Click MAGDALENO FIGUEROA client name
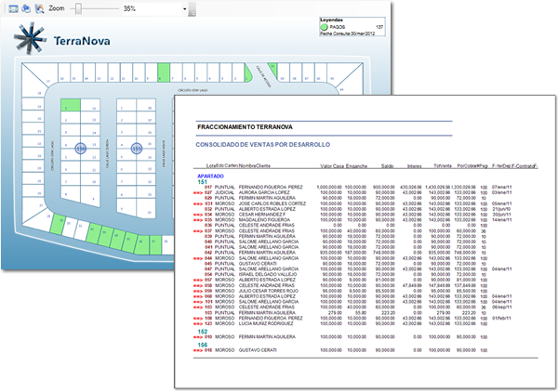558x392 pixels. pos(264,220)
